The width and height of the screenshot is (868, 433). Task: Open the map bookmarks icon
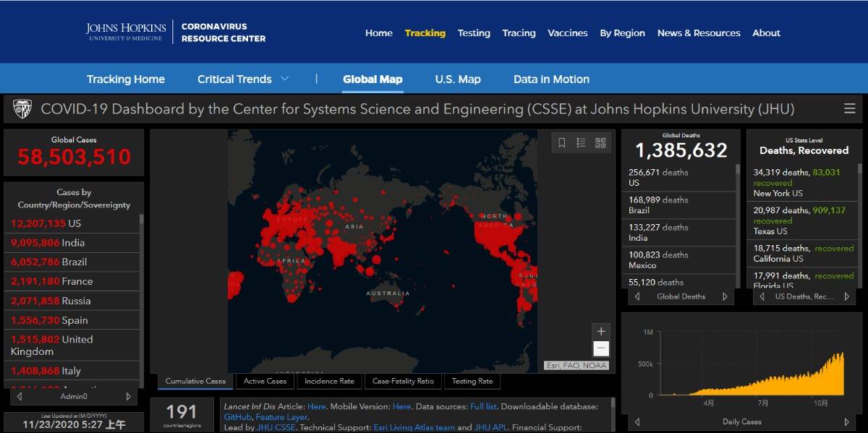coord(562,142)
